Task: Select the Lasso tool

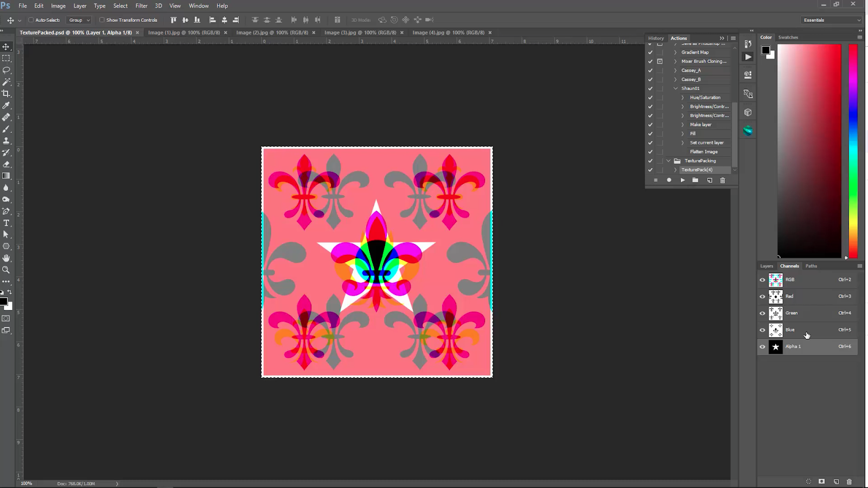Action: (7, 70)
